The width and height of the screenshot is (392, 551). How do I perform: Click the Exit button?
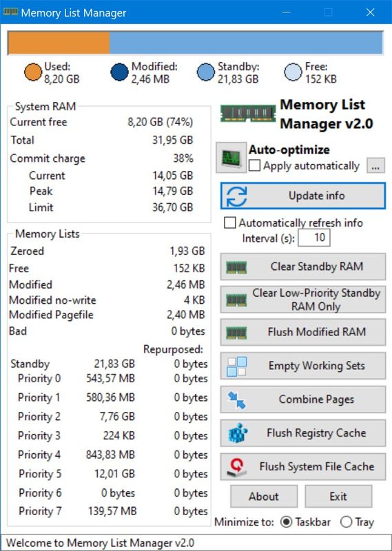tap(338, 496)
